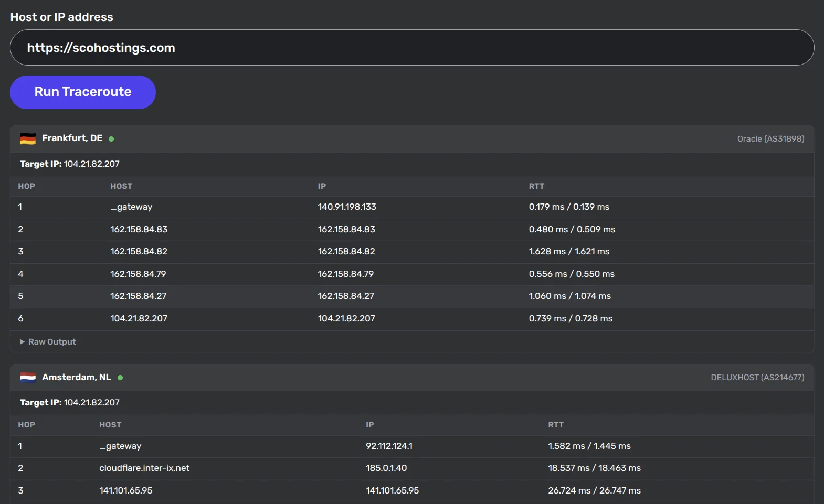This screenshot has height=504, width=824.
Task: Click the cloudflare.inter-ix.net host entry
Action: [144, 468]
